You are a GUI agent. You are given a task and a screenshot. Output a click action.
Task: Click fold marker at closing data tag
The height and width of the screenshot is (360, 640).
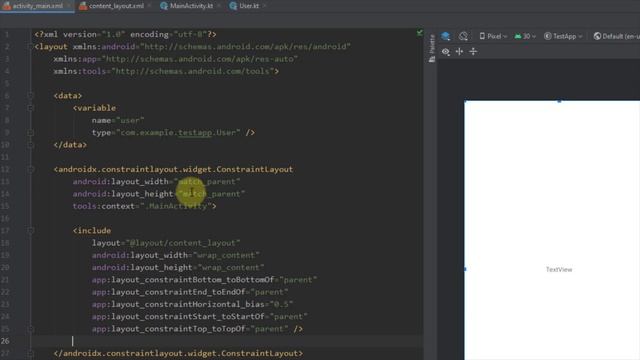point(30,144)
